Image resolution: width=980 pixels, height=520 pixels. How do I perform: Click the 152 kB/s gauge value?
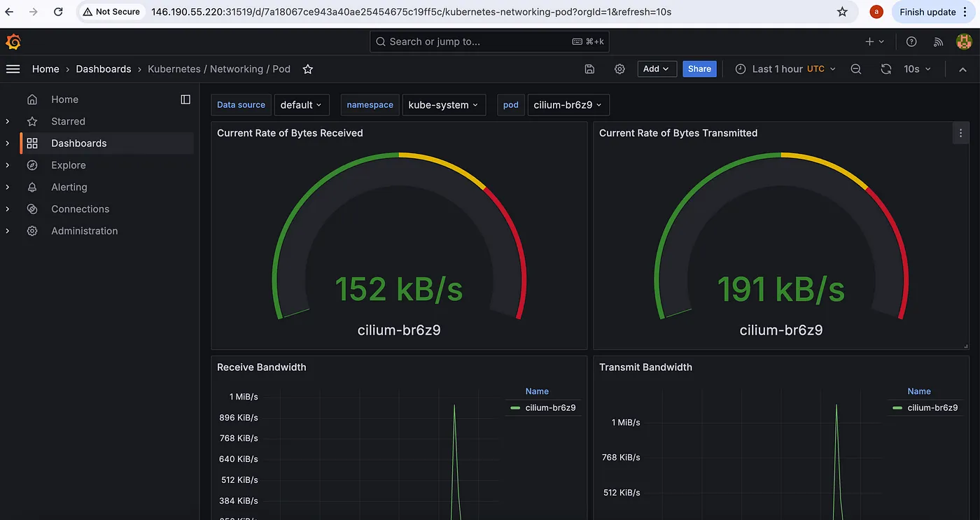[x=399, y=289]
